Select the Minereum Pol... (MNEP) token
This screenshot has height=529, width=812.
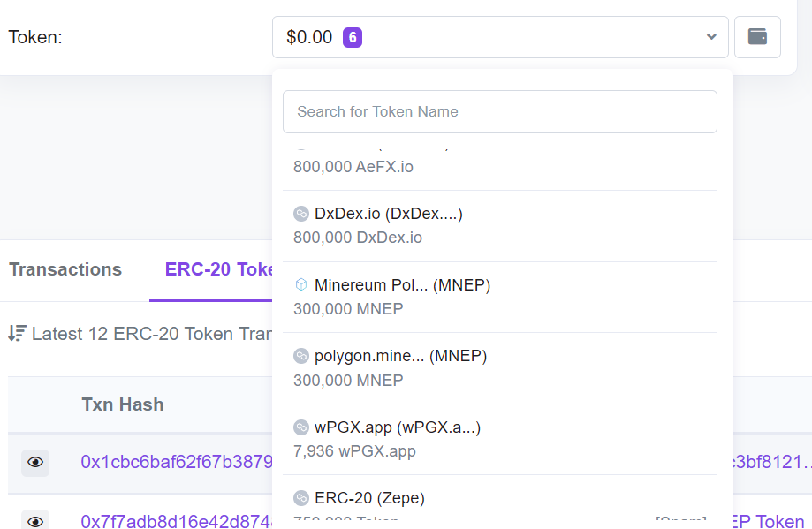click(x=500, y=297)
